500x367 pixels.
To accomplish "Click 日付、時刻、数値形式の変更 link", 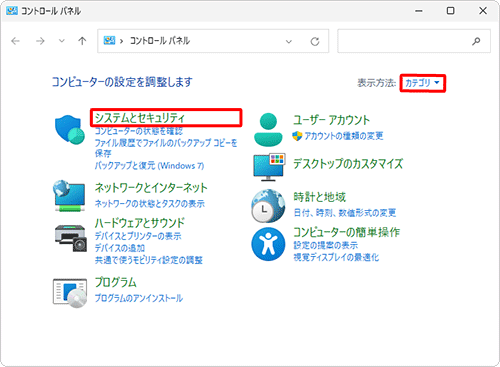I will click(345, 213).
